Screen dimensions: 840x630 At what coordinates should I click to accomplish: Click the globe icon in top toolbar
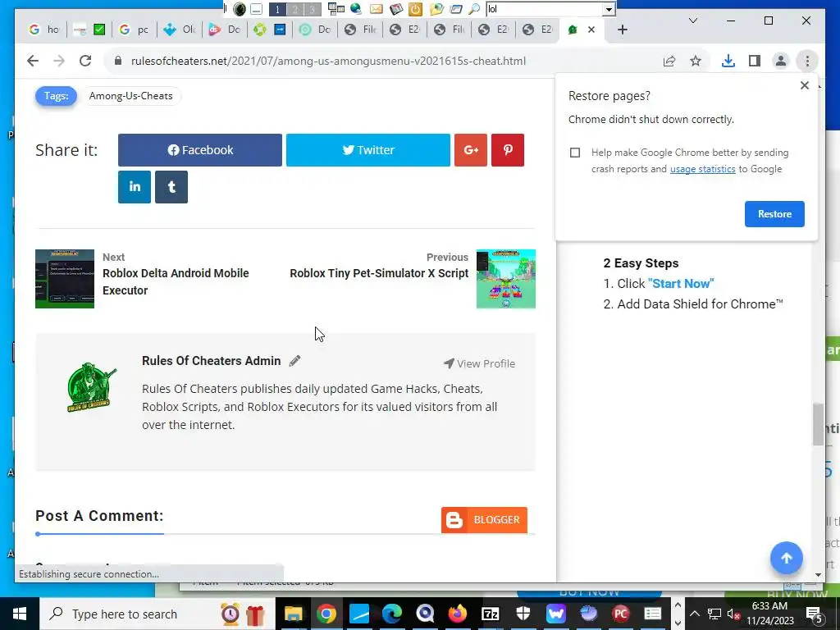tap(356, 9)
